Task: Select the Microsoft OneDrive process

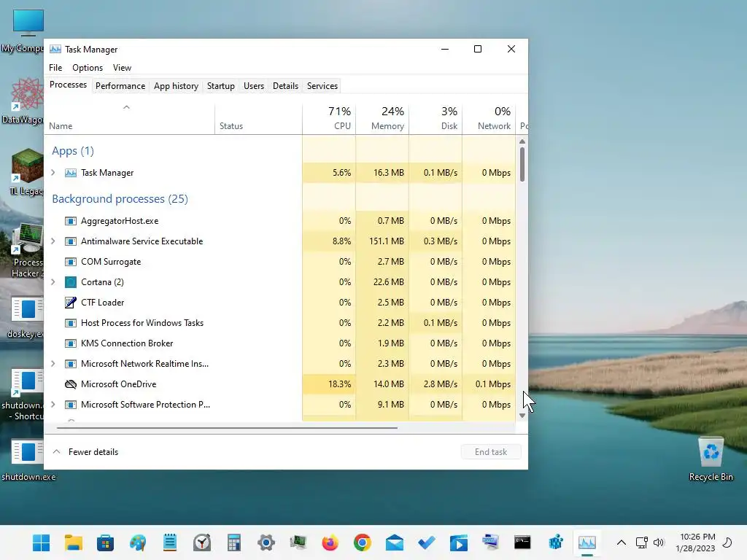Action: click(x=279, y=384)
